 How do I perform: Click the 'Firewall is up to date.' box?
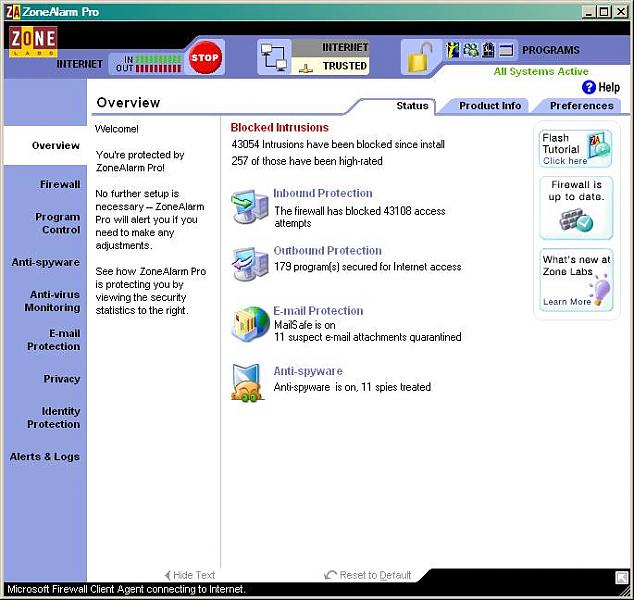point(576,208)
